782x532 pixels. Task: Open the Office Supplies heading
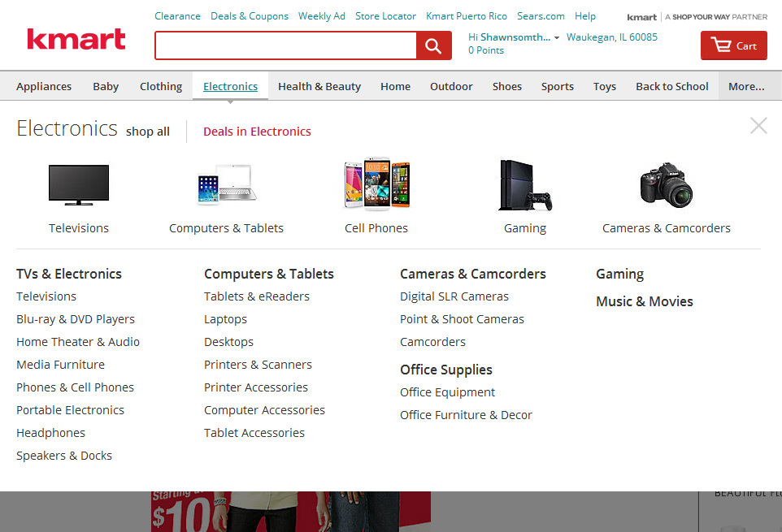point(445,370)
